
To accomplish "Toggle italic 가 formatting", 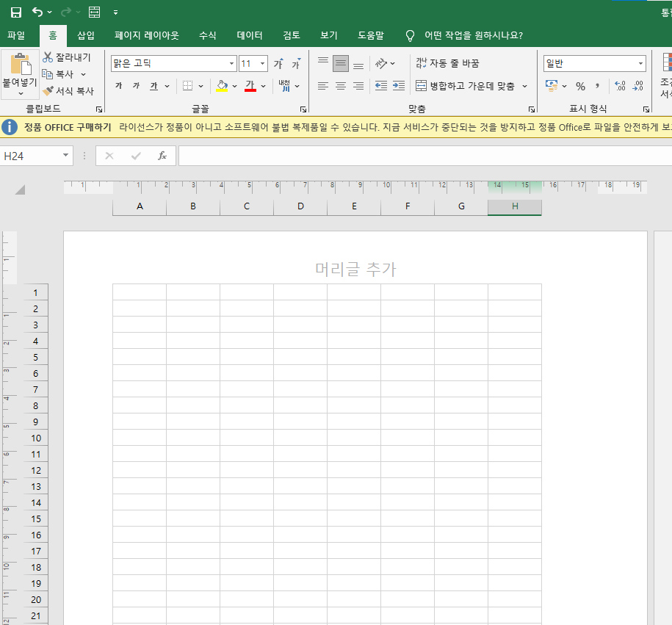I will (137, 86).
